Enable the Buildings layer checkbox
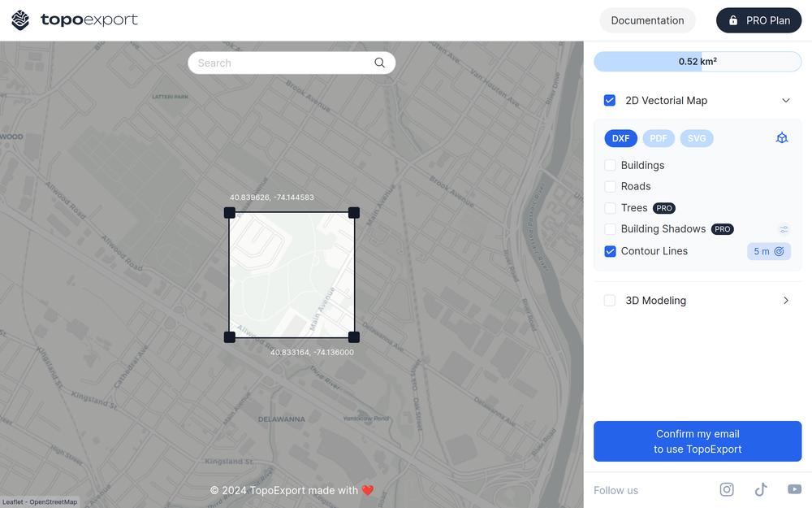 click(x=610, y=165)
